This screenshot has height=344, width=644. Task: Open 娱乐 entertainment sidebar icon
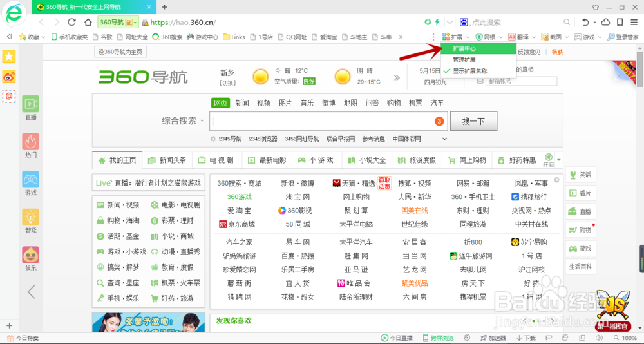pyautogui.click(x=31, y=260)
